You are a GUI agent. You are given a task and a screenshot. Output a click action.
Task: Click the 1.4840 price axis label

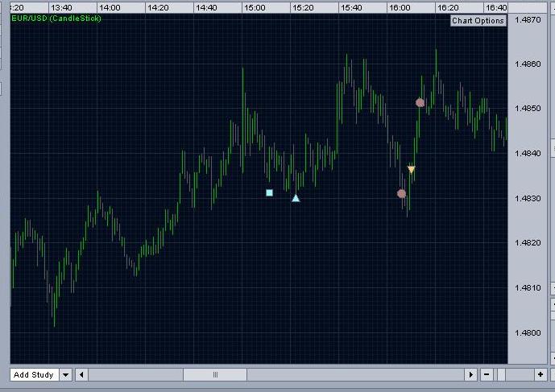pos(528,153)
